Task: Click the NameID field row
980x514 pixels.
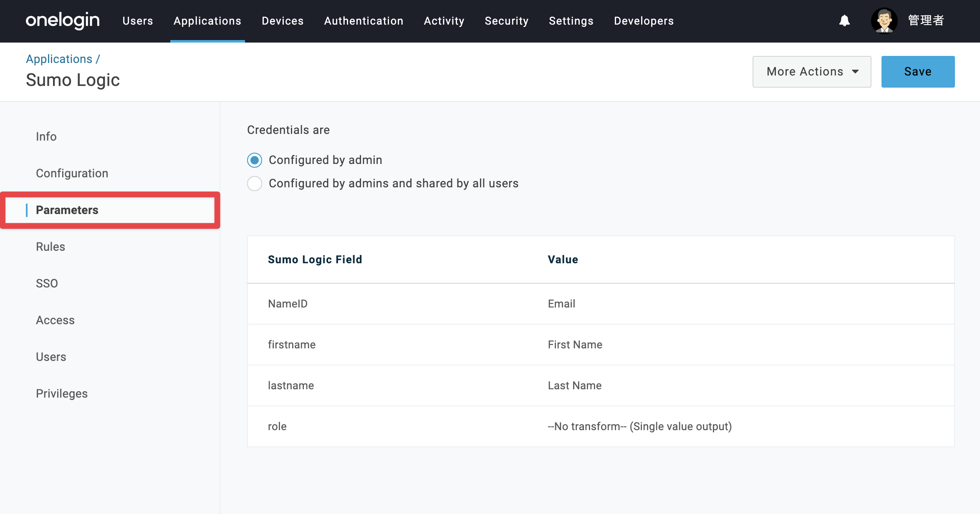Action: pos(601,304)
